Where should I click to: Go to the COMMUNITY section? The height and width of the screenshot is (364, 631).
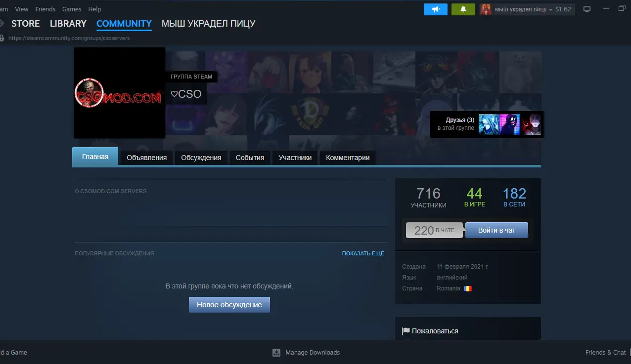pos(124,24)
